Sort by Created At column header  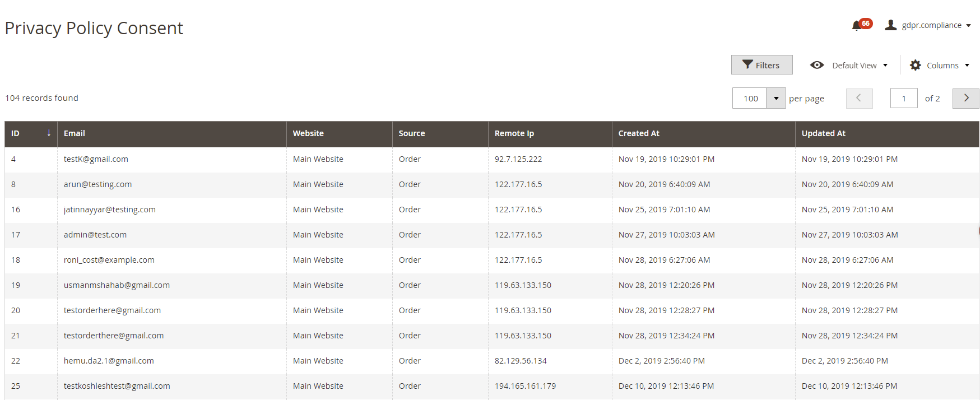639,133
